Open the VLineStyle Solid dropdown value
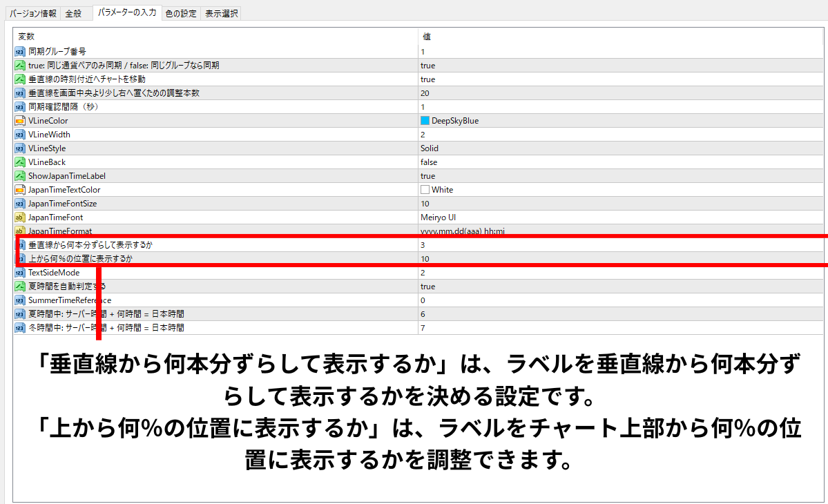The height and width of the screenshot is (504, 828). (429, 148)
